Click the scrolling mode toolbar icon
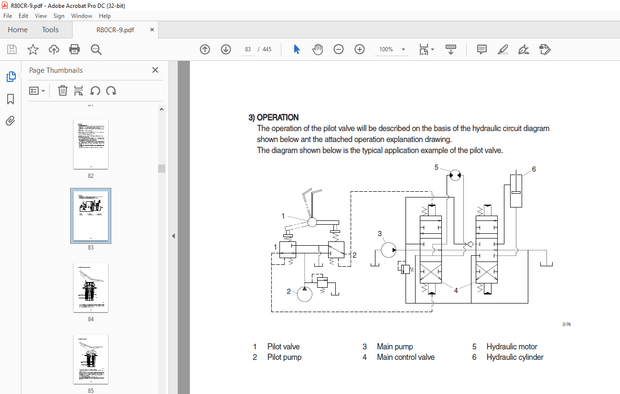 [450, 49]
